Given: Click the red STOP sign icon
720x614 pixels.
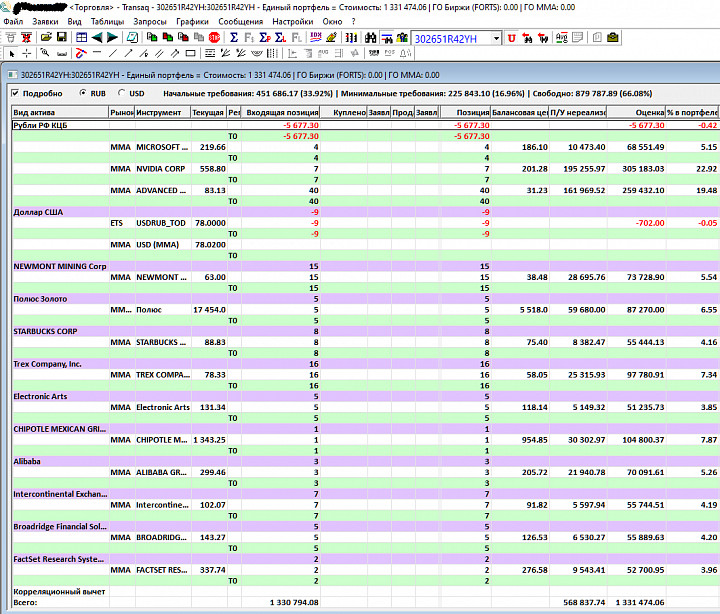Looking at the screenshot, I should (x=214, y=38).
